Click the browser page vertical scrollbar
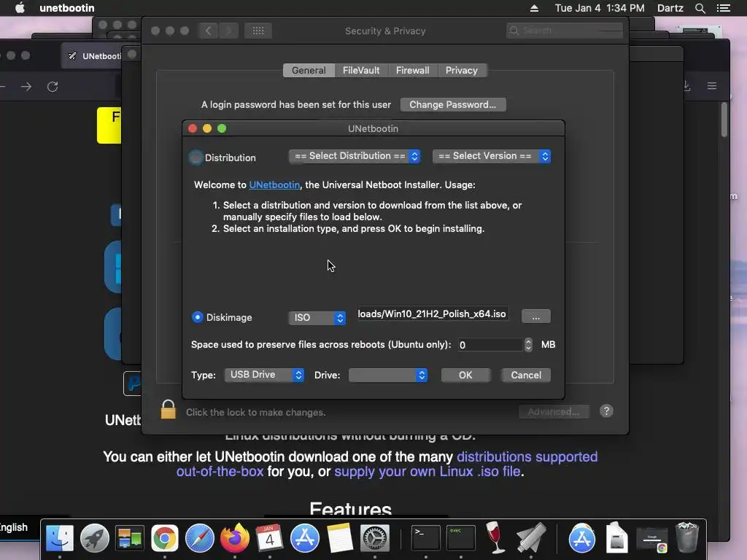The width and height of the screenshot is (747, 560). (724, 120)
